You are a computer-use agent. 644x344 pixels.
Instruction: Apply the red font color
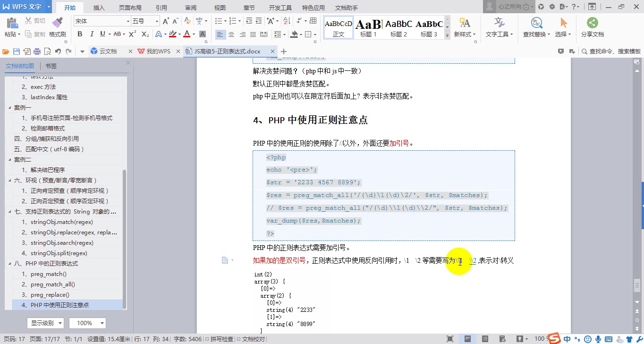pos(187,34)
